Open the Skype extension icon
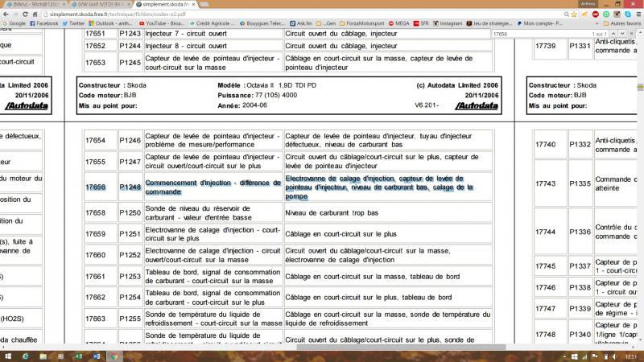This screenshot has width=644, height=362. coord(628,14)
